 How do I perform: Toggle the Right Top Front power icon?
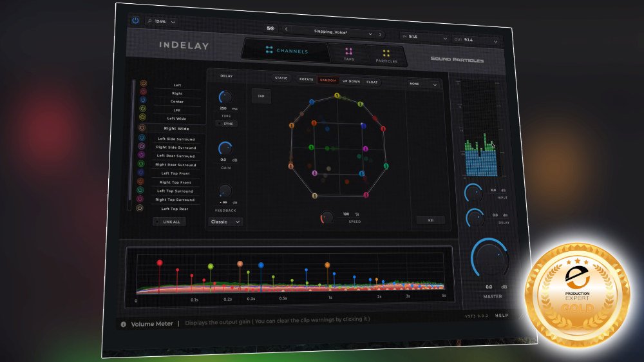[140, 181]
